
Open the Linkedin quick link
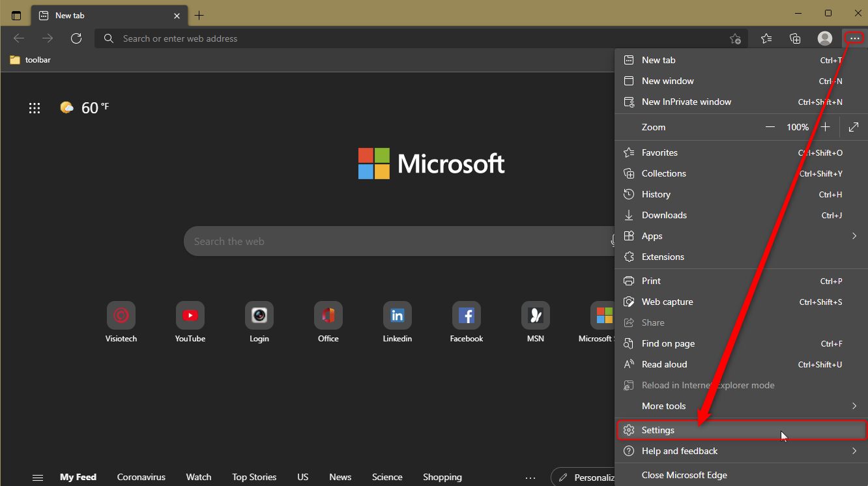coord(398,322)
